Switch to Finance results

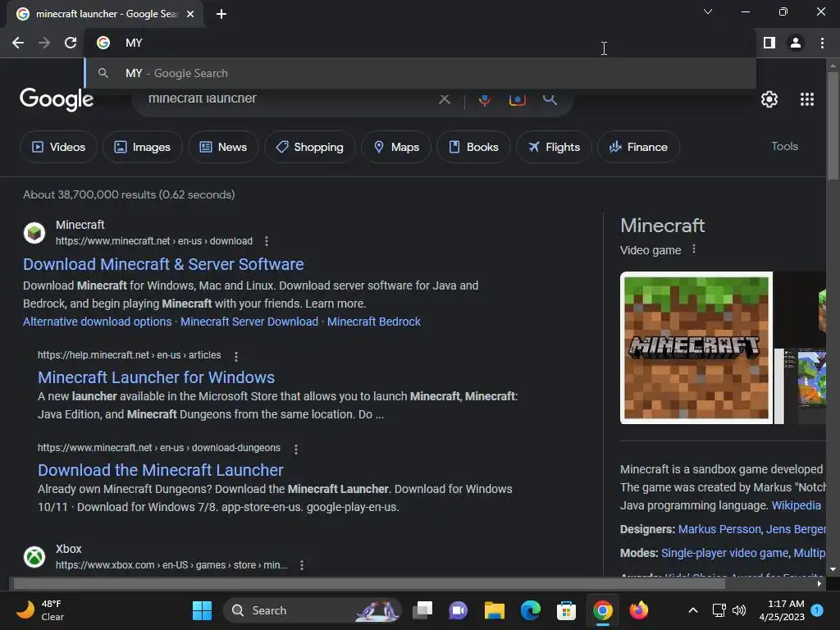point(638,147)
